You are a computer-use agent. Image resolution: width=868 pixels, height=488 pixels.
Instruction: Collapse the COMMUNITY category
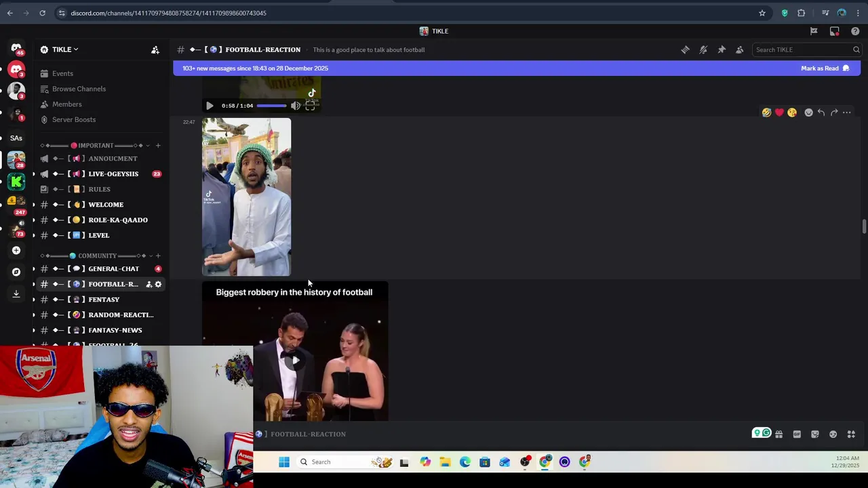(x=96, y=256)
